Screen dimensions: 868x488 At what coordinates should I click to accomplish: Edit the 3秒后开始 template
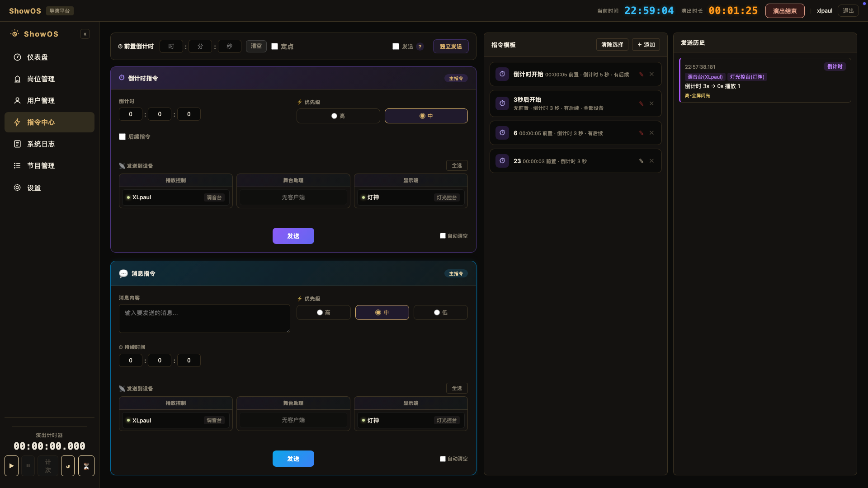point(641,103)
